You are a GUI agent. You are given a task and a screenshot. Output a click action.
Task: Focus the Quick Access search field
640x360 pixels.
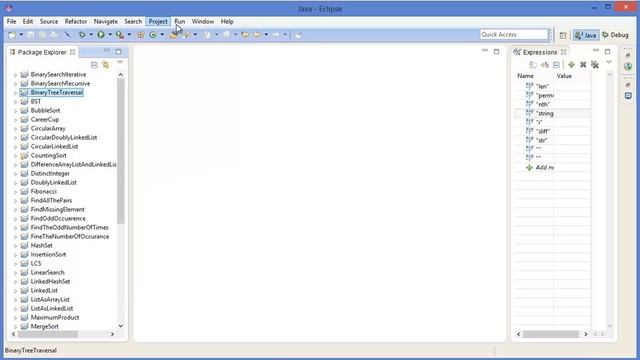click(x=513, y=35)
